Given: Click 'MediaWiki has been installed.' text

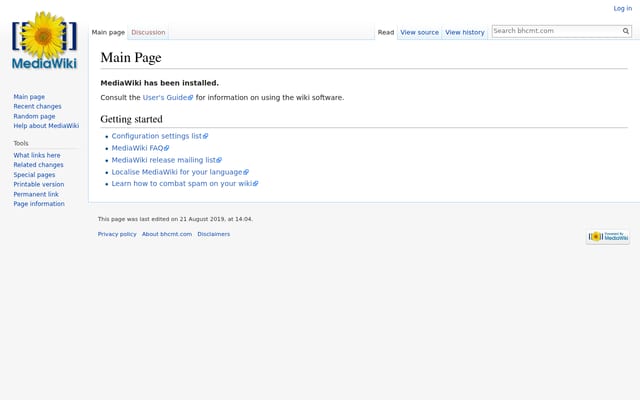Looking at the screenshot, I should [160, 83].
